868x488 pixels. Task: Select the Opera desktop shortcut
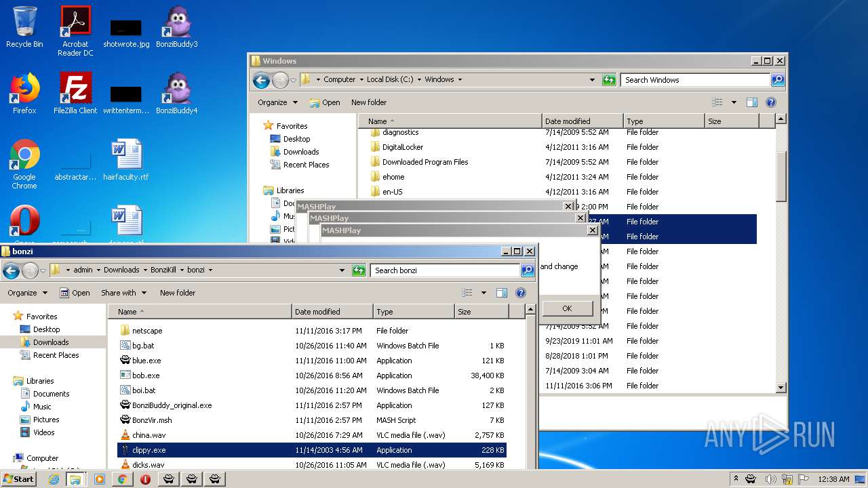pyautogui.click(x=24, y=224)
